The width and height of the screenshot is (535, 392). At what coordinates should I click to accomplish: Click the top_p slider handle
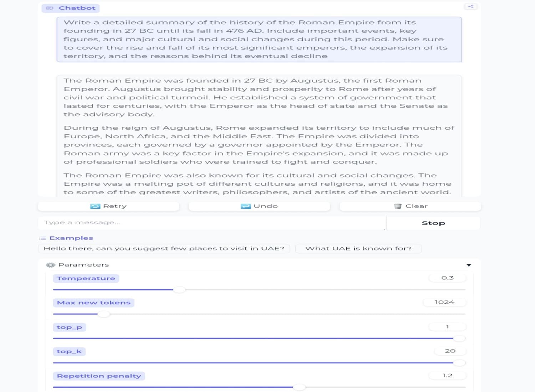[x=459, y=338]
